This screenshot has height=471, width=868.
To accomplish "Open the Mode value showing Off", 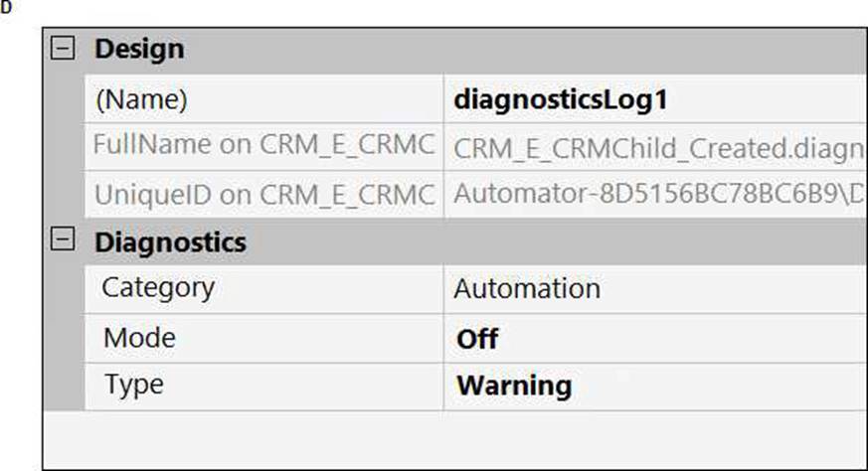I will (x=477, y=338).
